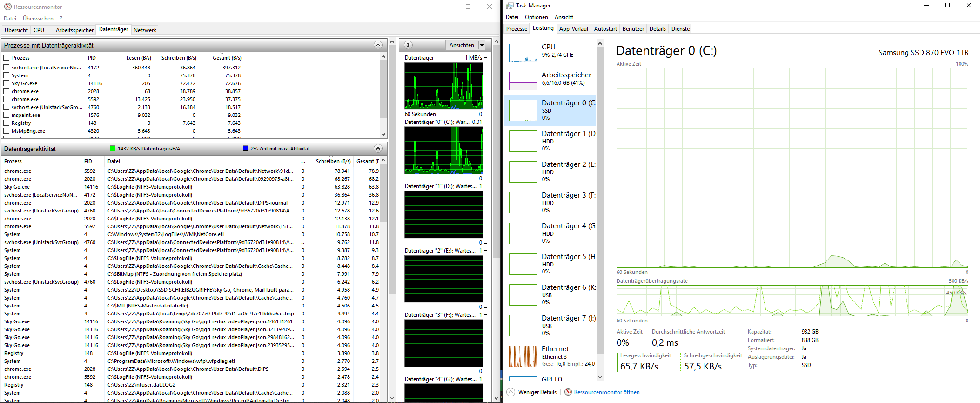Click Task-Manager title bar app icon
The height and width of the screenshot is (403, 980).
[x=510, y=6]
